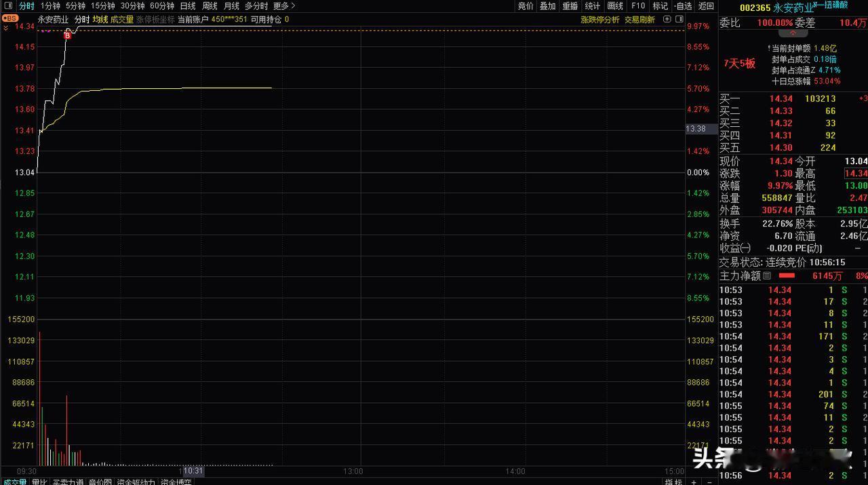Open the F10 company info

[x=638, y=6]
